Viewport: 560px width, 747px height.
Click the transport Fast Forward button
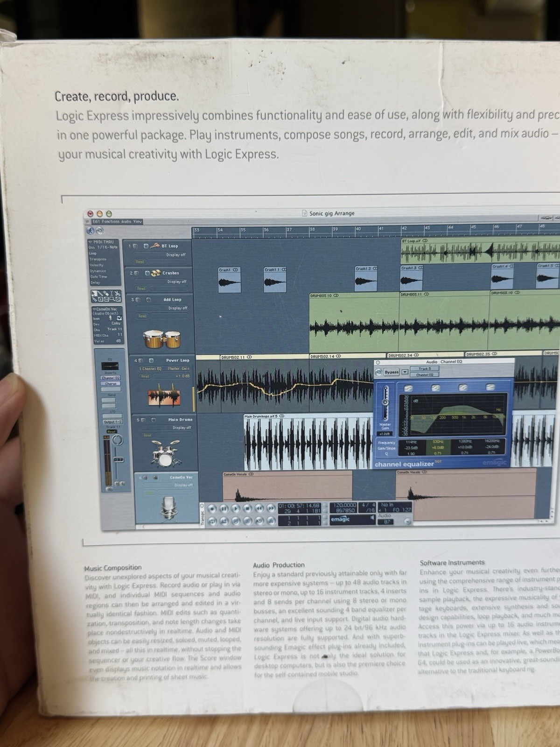271,508
